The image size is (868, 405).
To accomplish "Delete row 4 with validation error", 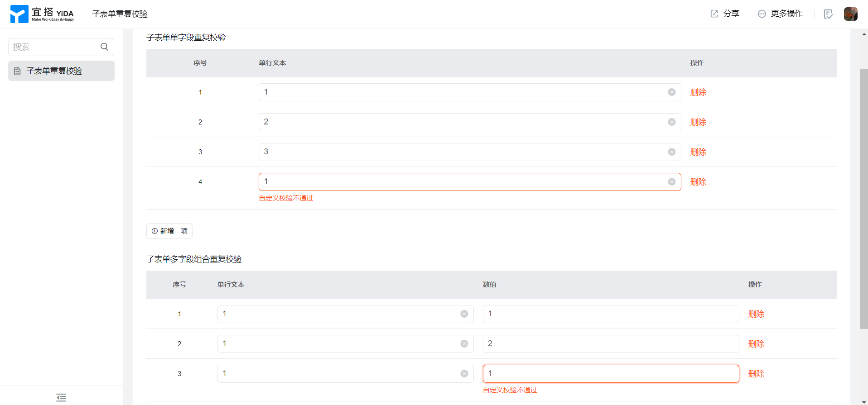I will coord(698,182).
